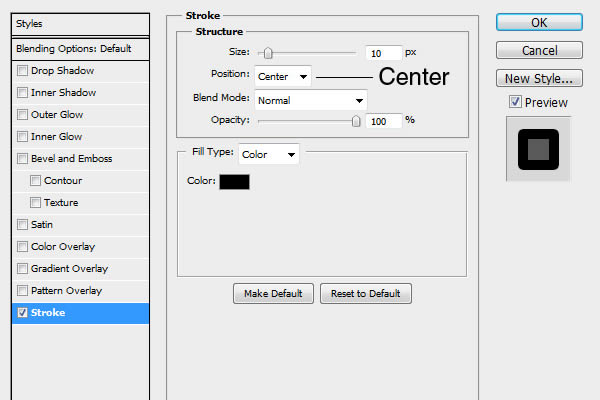Check the Contour sub-option

(x=36, y=180)
